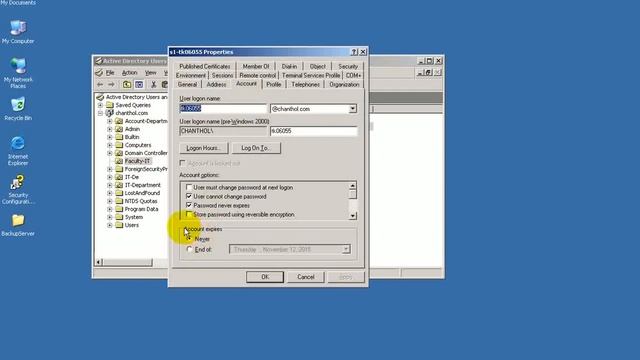Open the @chanthol.com domain suffix dropdown
Viewport: 640px width, 360px height.
point(352,109)
